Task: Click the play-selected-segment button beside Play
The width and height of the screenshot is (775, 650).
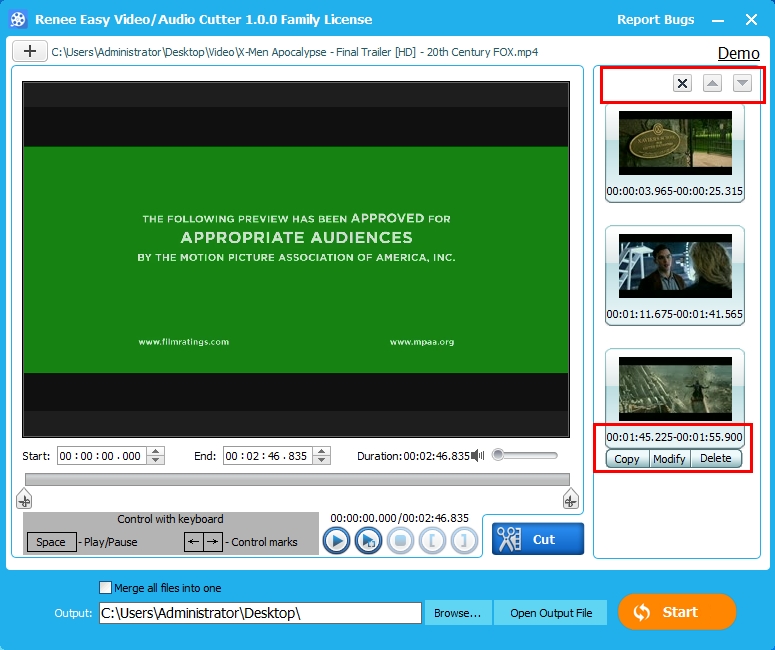Action: point(368,541)
